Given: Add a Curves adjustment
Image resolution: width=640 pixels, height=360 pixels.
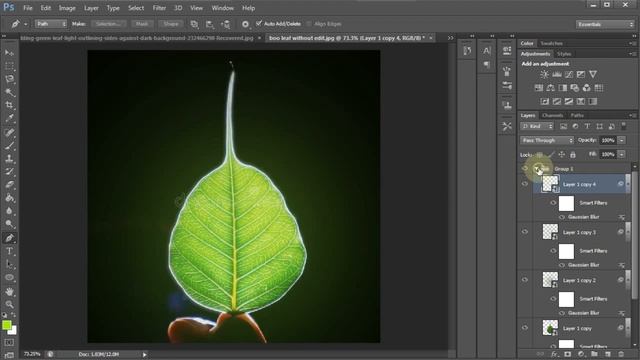Looking at the screenshot, I should tap(569, 74).
